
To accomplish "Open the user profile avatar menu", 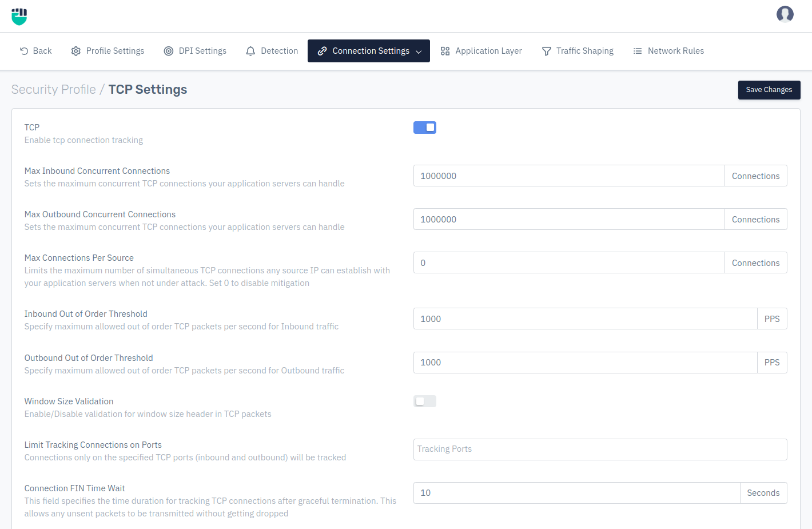I will (785, 14).
